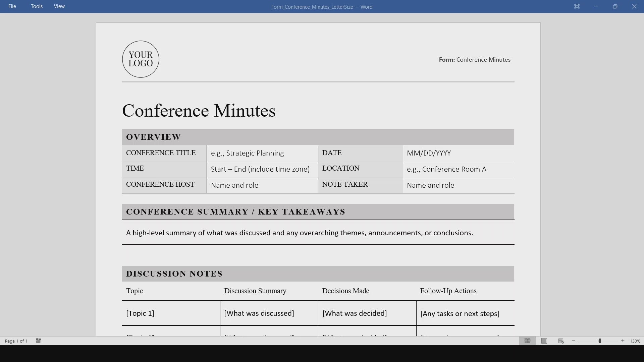
Task: Click the zoom slider handle
Action: click(x=599, y=341)
